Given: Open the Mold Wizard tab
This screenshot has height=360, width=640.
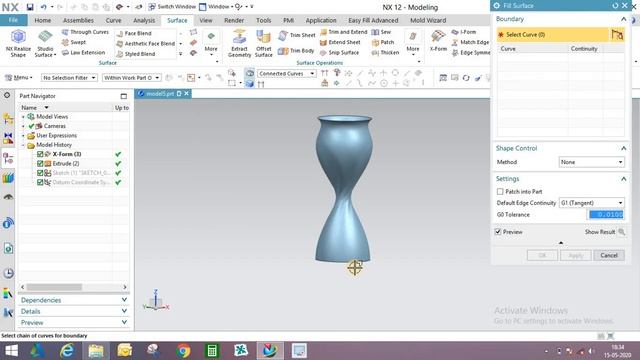Looking at the screenshot, I should [428, 20].
